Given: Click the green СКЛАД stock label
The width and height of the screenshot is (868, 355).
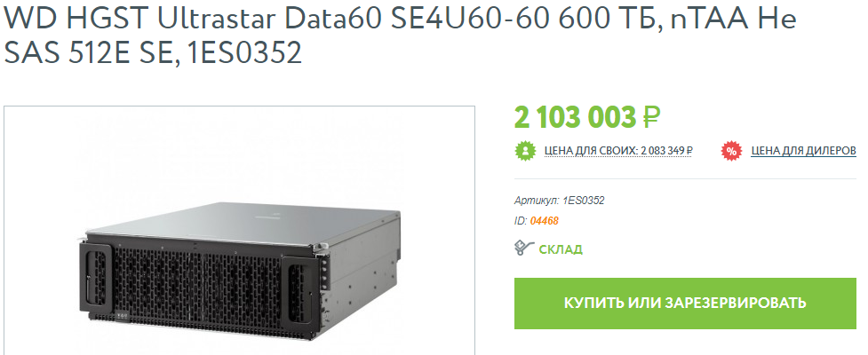Looking at the screenshot, I should [x=561, y=249].
